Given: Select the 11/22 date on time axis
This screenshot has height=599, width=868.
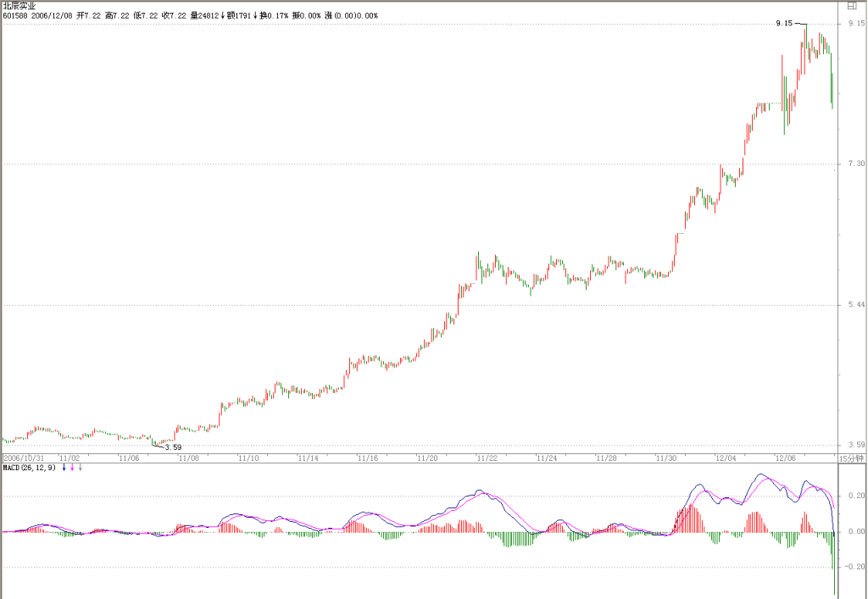Looking at the screenshot, I should (x=487, y=458).
